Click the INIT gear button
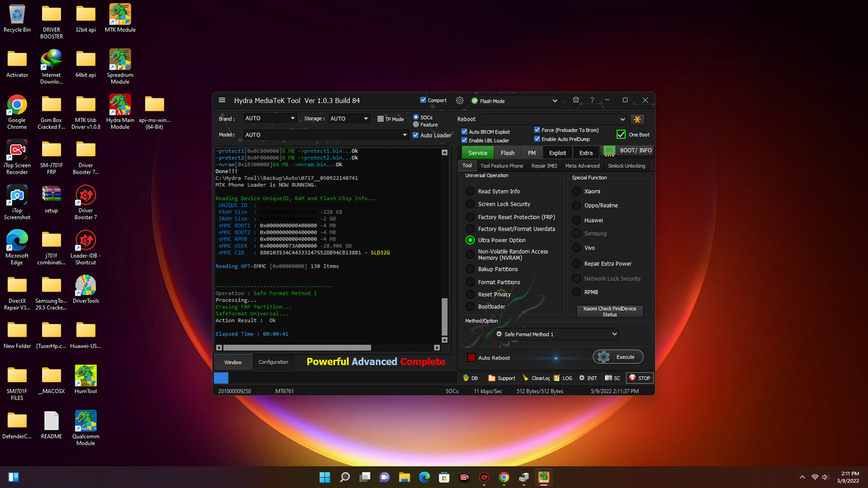Screen dimensions: 868x488 pos(588,378)
